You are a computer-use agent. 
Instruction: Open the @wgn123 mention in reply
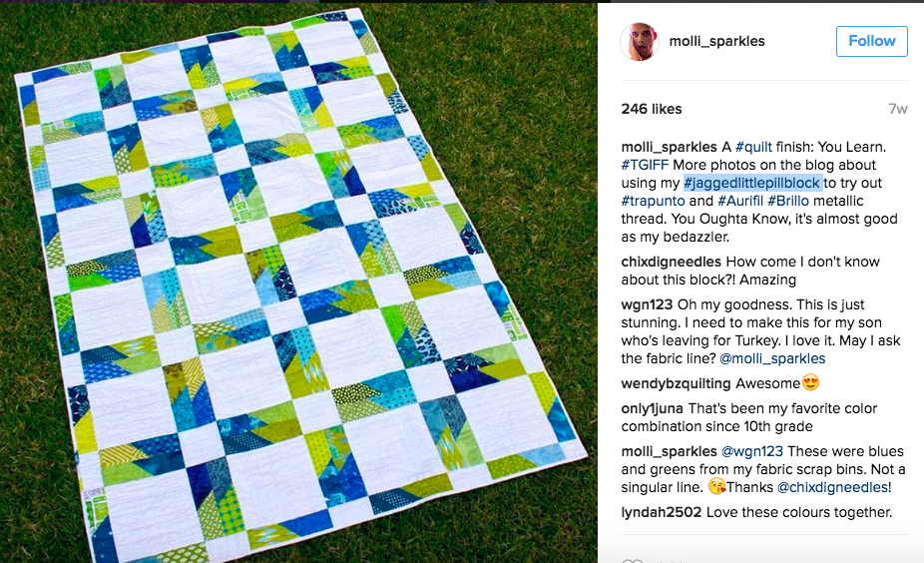(752, 451)
